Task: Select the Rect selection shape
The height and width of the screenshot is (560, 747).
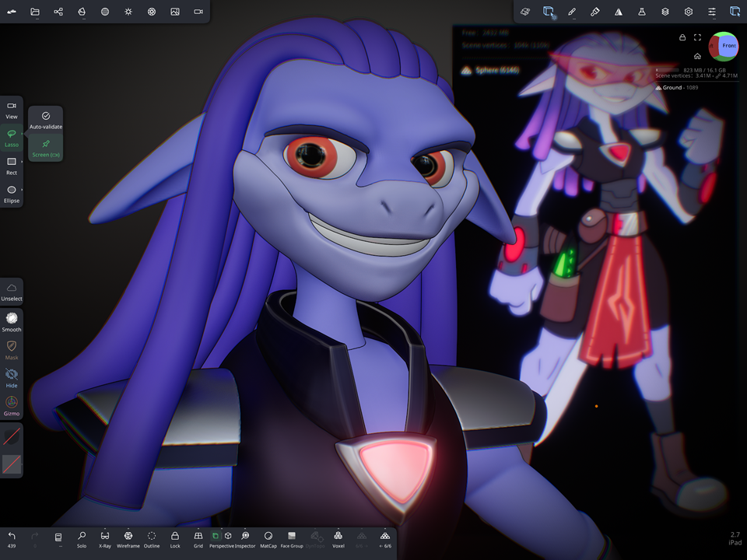Action: pyautogui.click(x=12, y=166)
